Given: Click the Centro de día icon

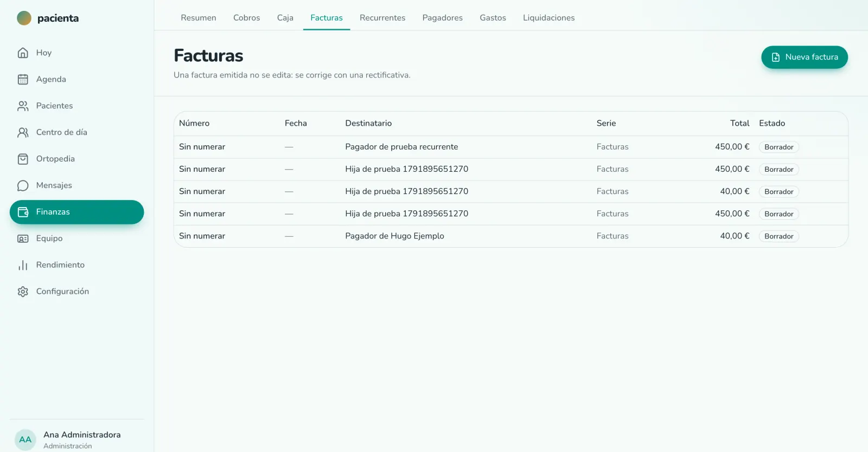Looking at the screenshot, I should tap(23, 132).
